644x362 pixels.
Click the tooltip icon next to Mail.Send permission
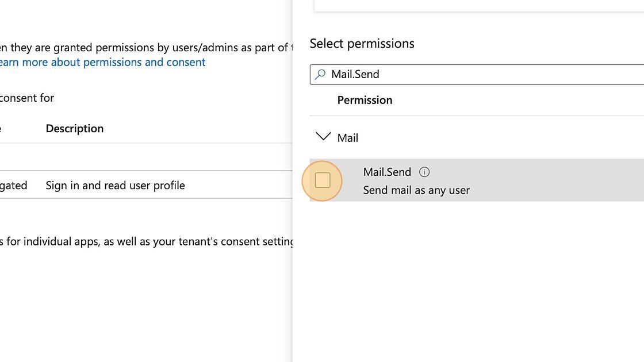pos(424,171)
